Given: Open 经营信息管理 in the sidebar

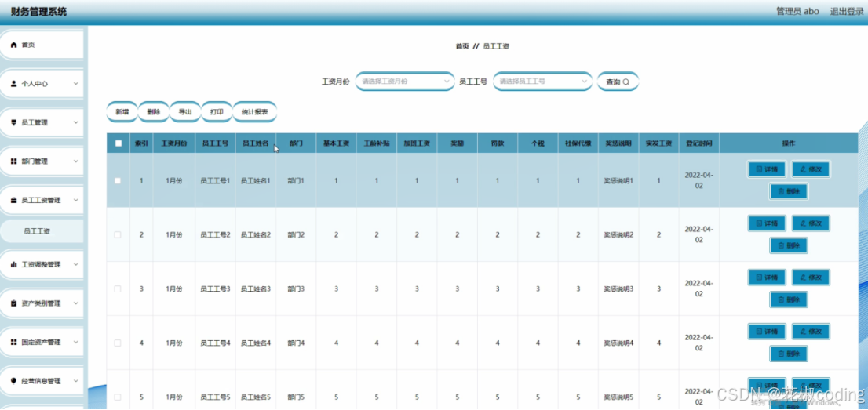Looking at the screenshot, I should [x=42, y=381].
